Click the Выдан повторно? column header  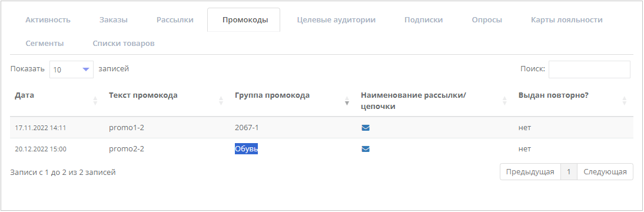pos(554,95)
